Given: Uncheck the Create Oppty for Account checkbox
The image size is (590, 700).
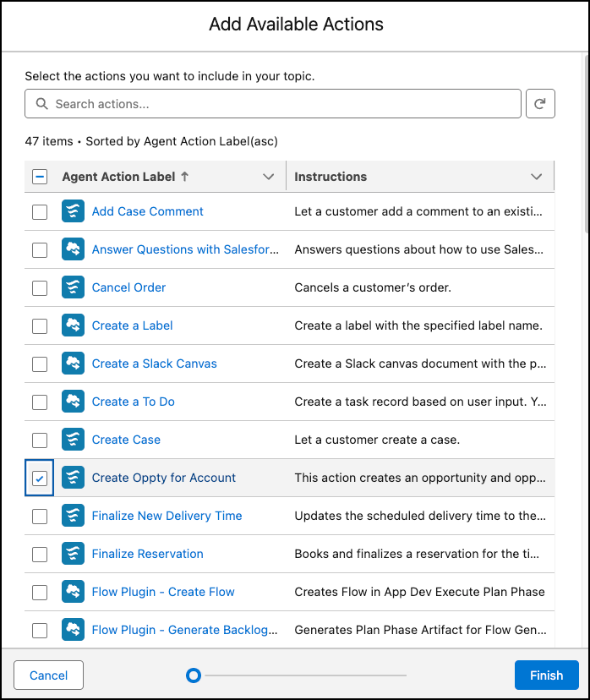Looking at the screenshot, I should pos(40,479).
